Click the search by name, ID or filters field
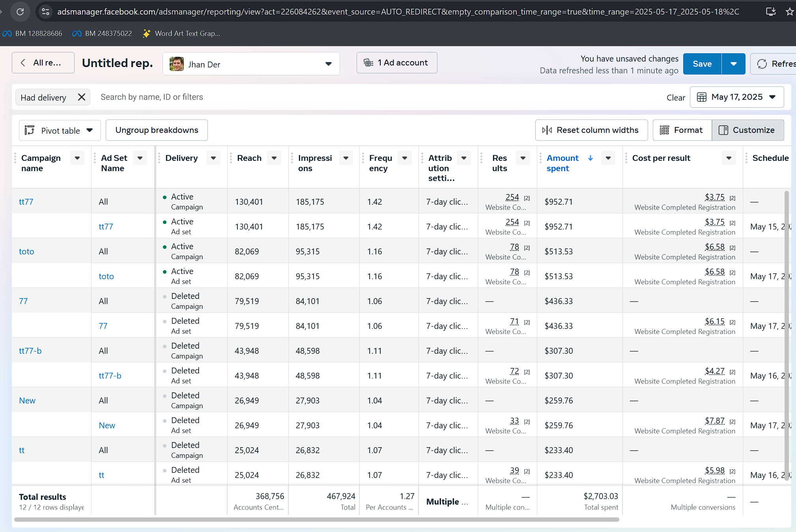Image resolution: width=796 pixels, height=532 pixels. [x=151, y=97]
